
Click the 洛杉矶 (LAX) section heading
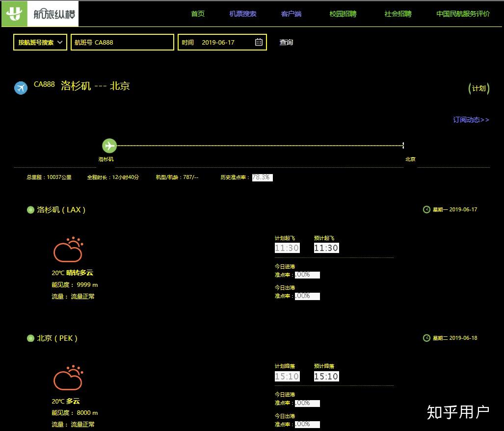click(61, 210)
